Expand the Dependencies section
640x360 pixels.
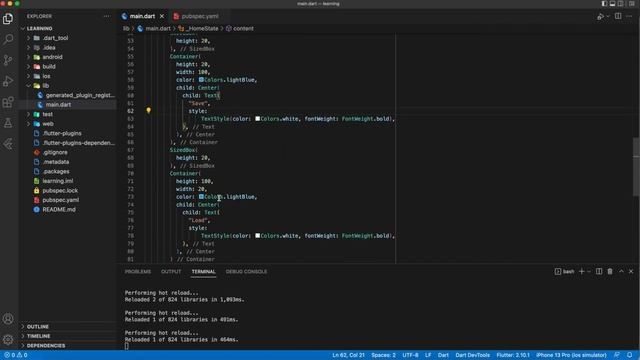click(46, 346)
